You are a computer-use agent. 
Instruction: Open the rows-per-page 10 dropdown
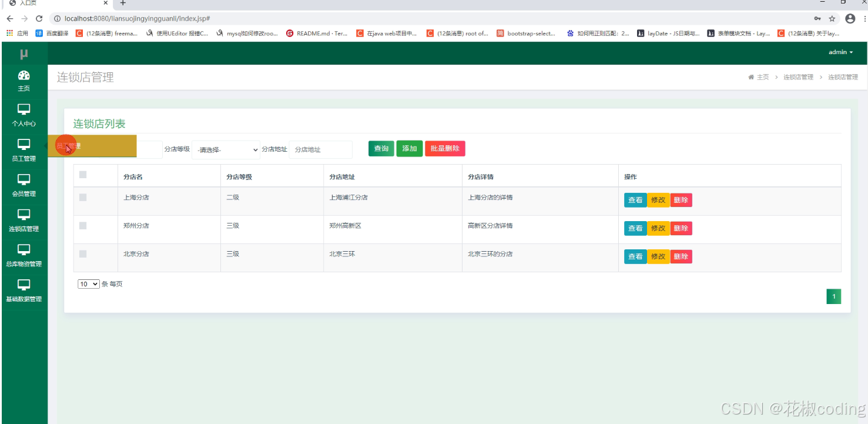pos(89,284)
